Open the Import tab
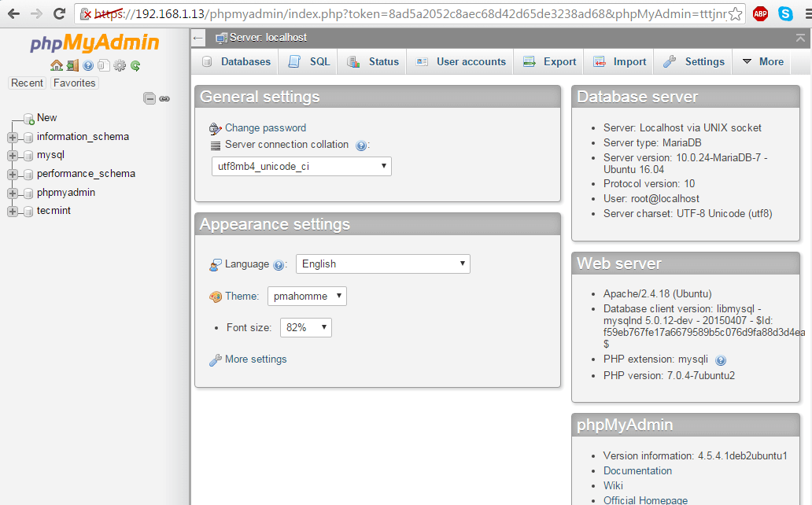Screen dimensions: 812x505 pyautogui.click(x=619, y=61)
